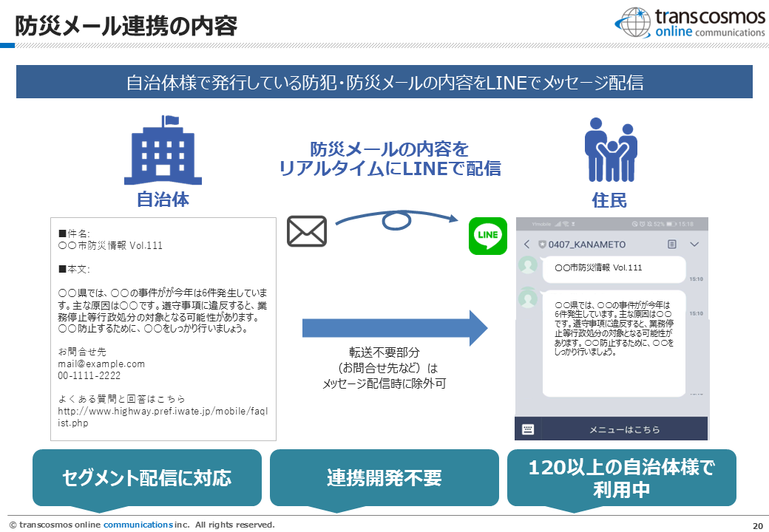Click the 連携開発不要 button
The height and width of the screenshot is (532, 769).
(384, 478)
